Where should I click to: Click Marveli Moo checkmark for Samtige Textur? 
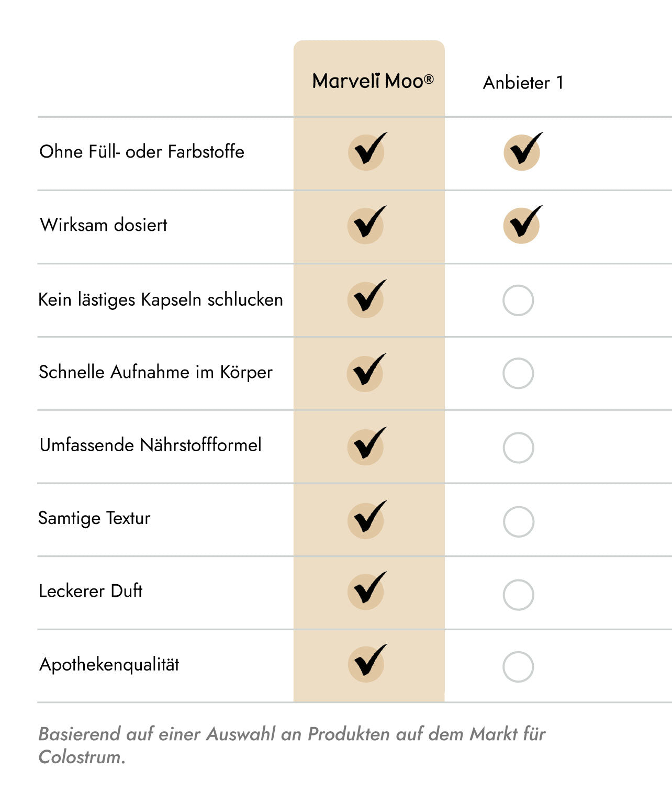coord(367,519)
